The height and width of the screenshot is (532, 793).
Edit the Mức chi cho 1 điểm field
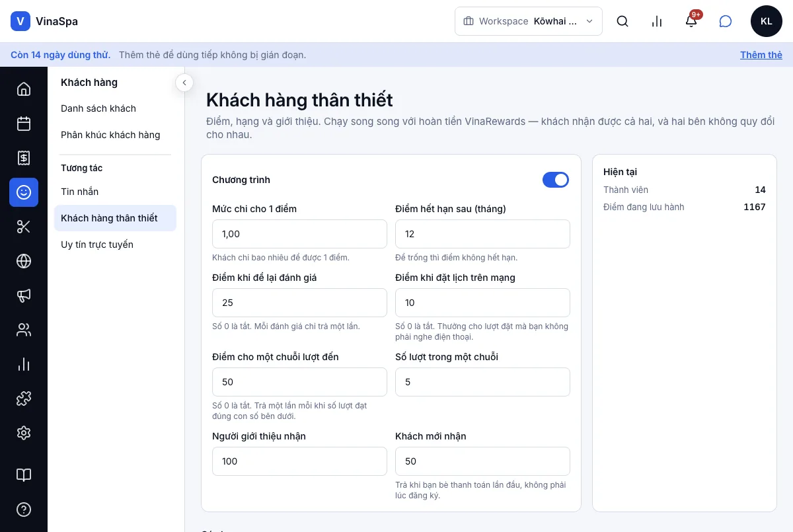[x=299, y=234]
